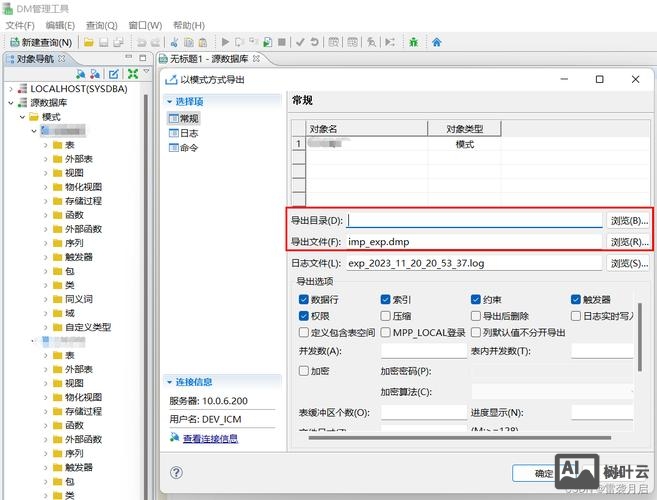Screen dimensions: 657x500
Task: Open the 帮助(H) menu
Action: click(x=189, y=26)
